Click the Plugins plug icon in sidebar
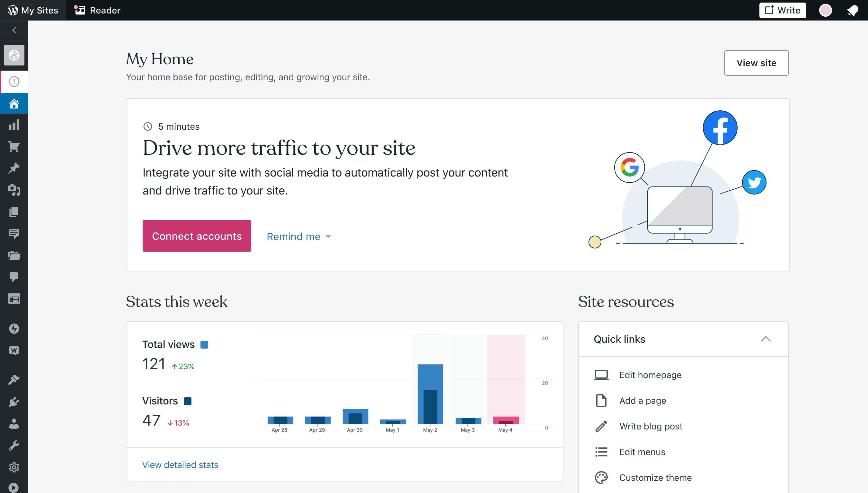The image size is (868, 493). click(14, 402)
